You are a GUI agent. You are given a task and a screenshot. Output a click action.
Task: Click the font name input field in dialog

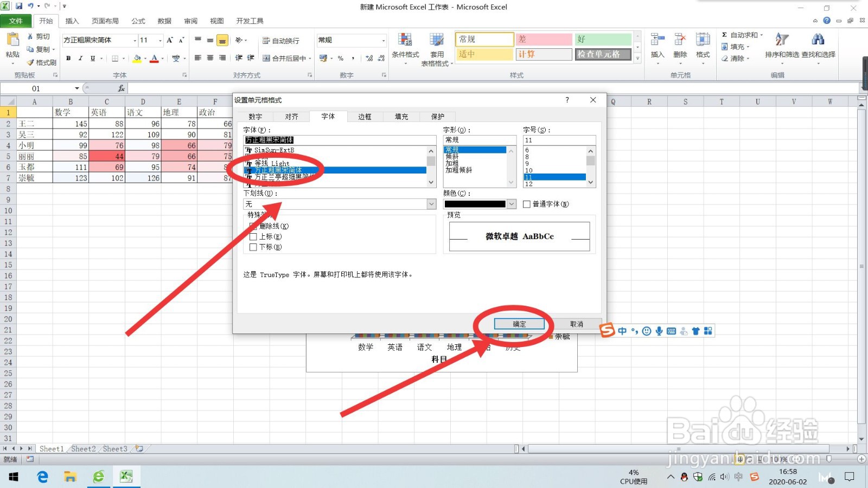click(340, 140)
